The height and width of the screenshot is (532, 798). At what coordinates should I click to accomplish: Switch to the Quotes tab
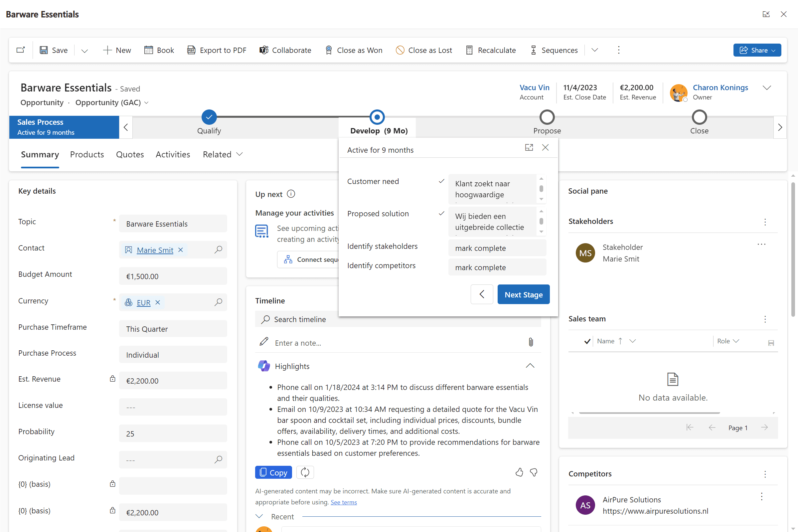pos(130,154)
